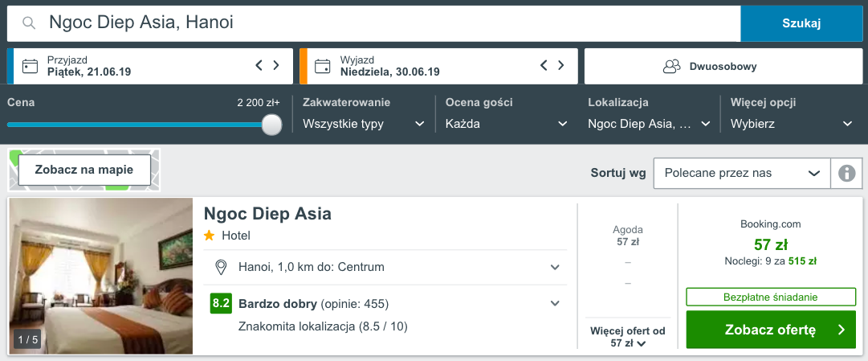The width and height of the screenshot is (868, 361).
Task: Click Znakomita lokalizacja (8.5 / 10) text
Action: coord(323,326)
